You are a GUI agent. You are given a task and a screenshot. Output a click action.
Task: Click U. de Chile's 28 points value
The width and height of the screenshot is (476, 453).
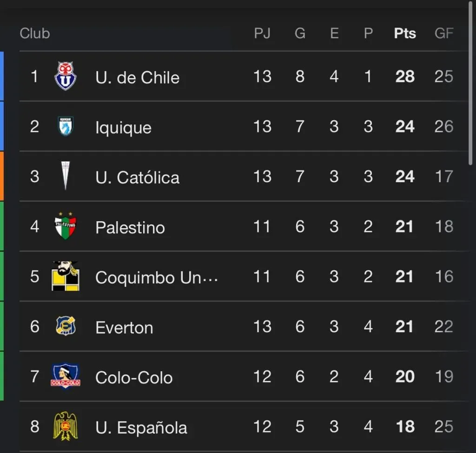click(x=405, y=76)
